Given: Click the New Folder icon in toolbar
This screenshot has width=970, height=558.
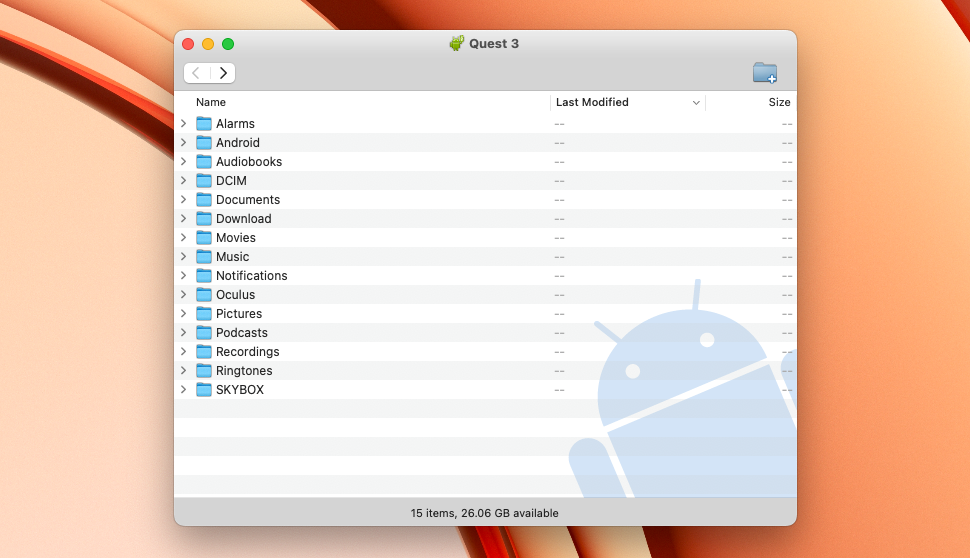Looking at the screenshot, I should pyautogui.click(x=765, y=73).
